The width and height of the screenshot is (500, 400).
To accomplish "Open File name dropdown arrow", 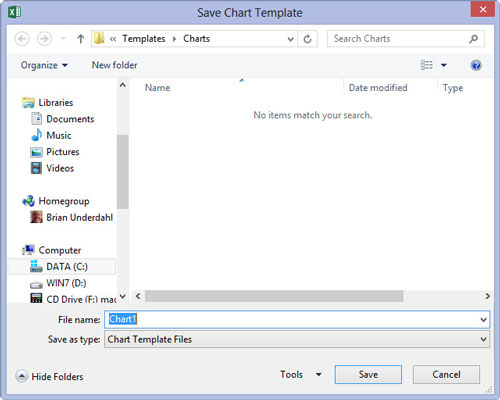I will (483, 320).
